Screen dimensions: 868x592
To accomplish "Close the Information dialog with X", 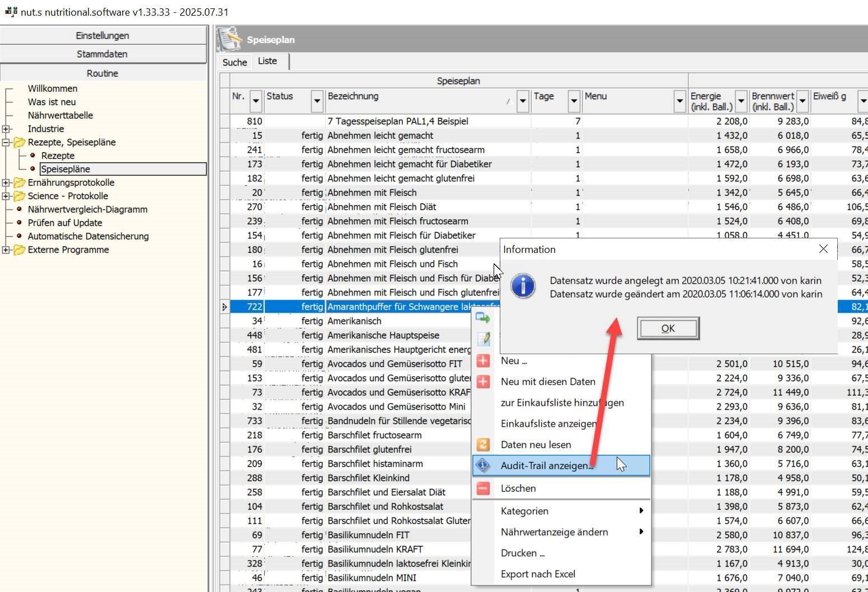I will [x=823, y=249].
